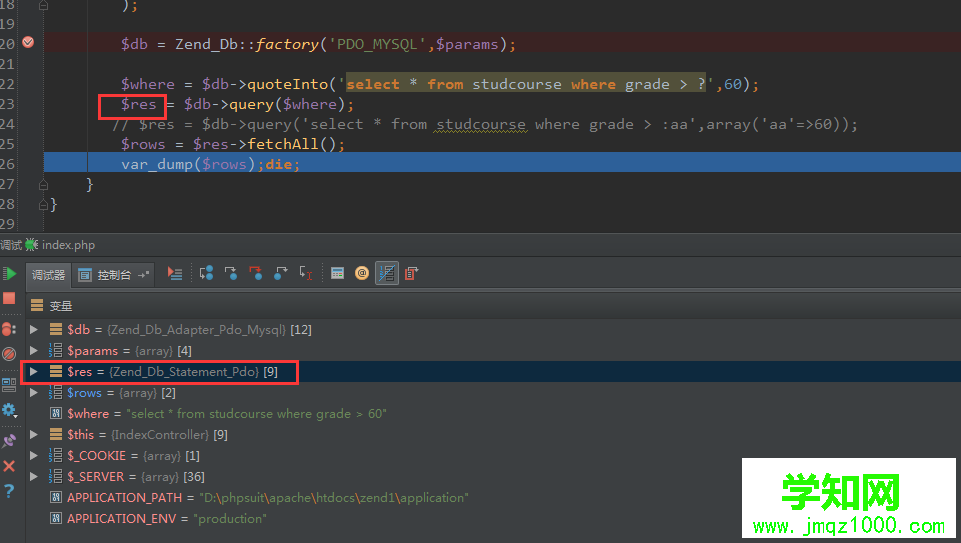Click the Step Out icon

281,273
